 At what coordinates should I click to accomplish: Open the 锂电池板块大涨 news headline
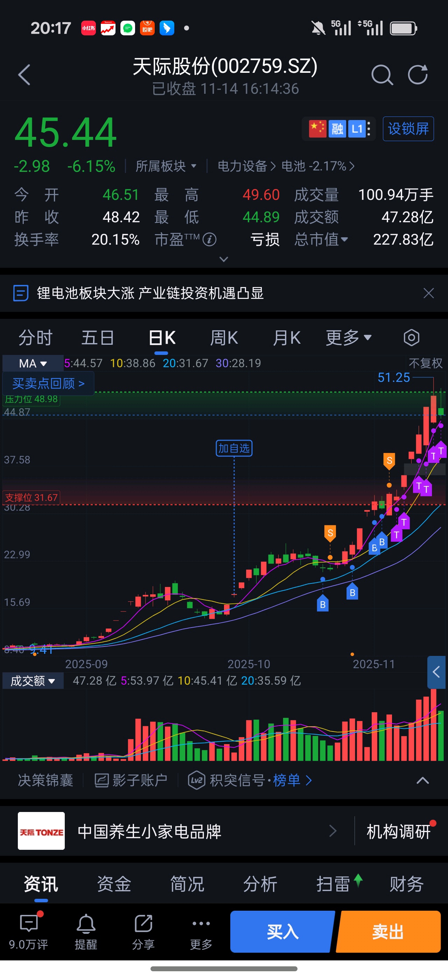(x=150, y=293)
